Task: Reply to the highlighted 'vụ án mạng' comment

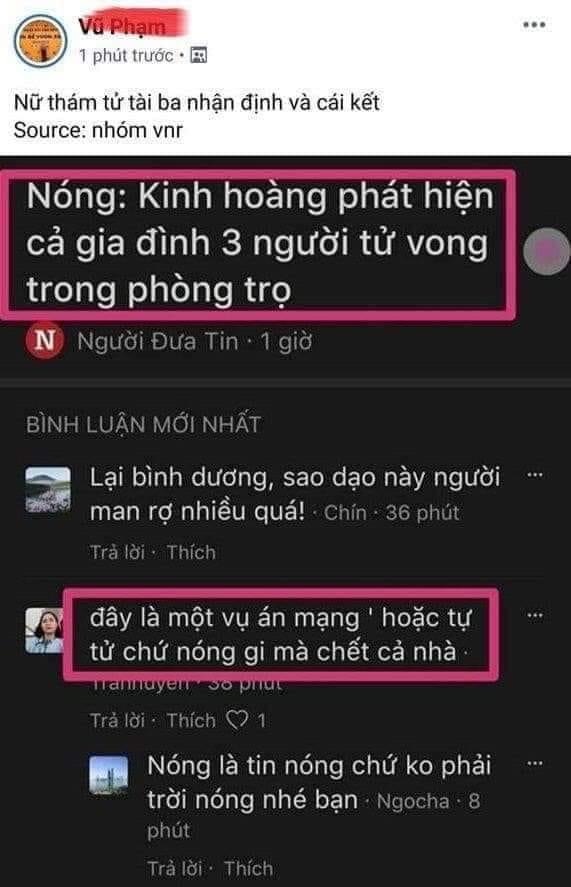Action: coord(118,720)
